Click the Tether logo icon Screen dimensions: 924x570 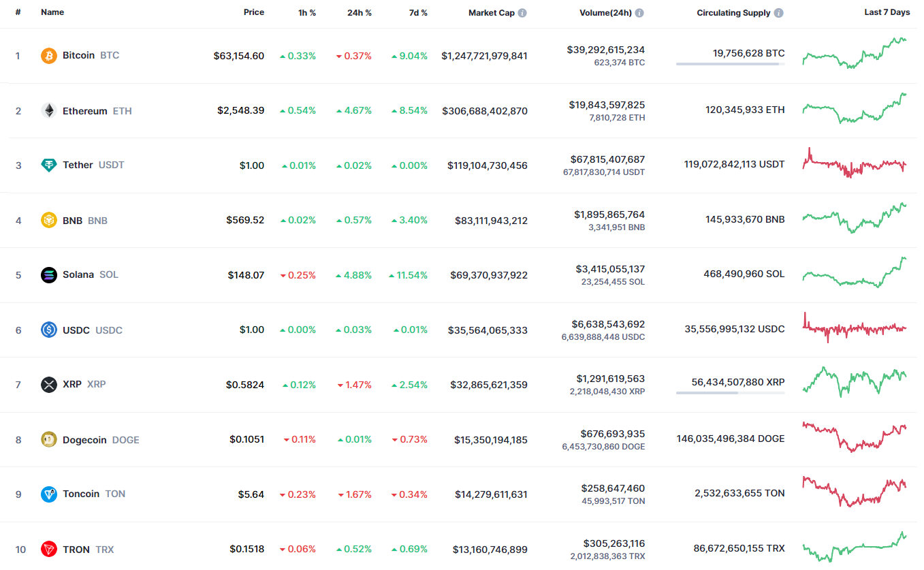tap(48, 165)
